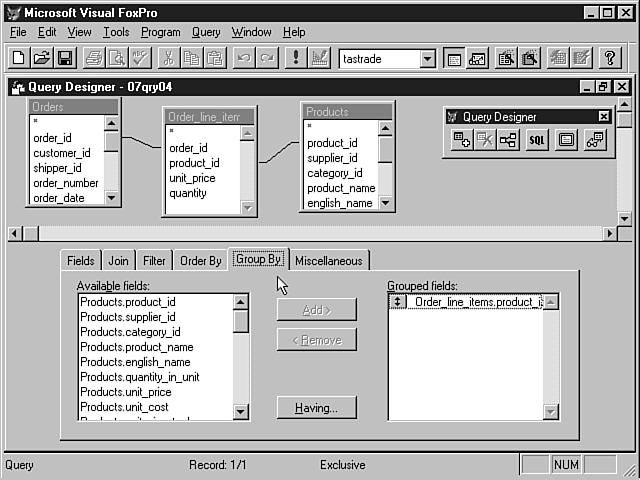Run the query with the exclamation mark icon
The height and width of the screenshot is (480, 640).
click(x=296, y=59)
